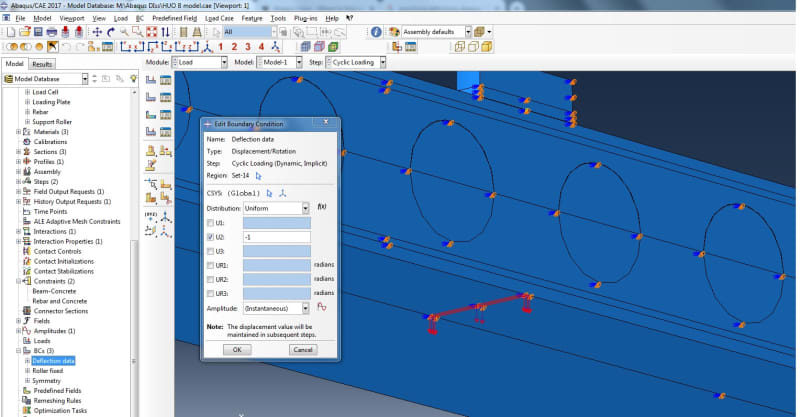
Task: Open the Plug-ins menu
Action: pyautogui.click(x=306, y=18)
